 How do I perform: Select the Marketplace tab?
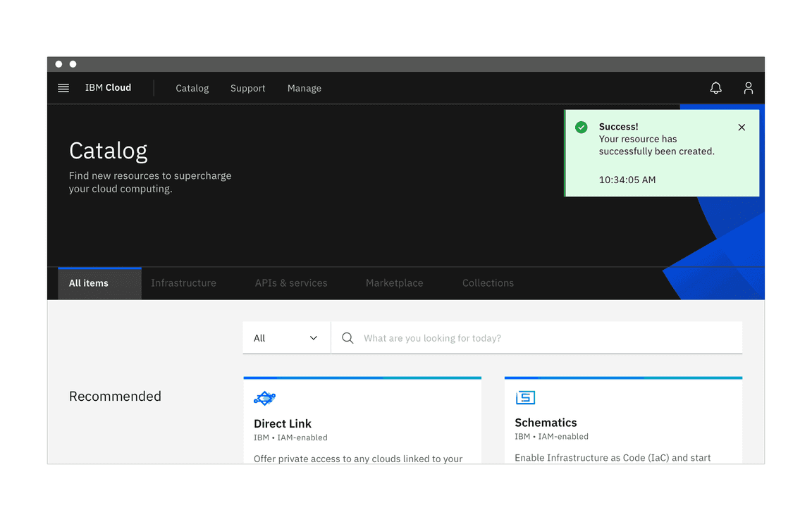[394, 282]
